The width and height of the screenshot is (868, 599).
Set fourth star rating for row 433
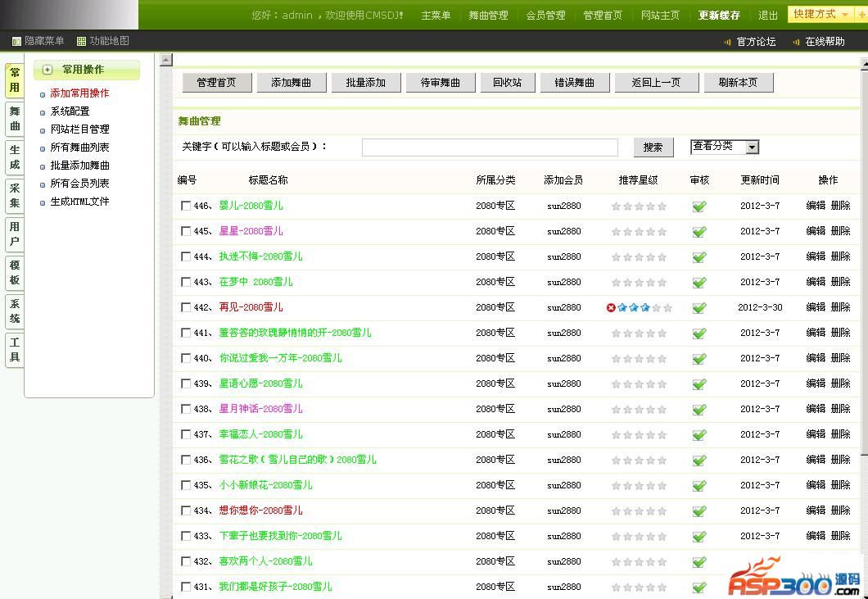coord(650,537)
